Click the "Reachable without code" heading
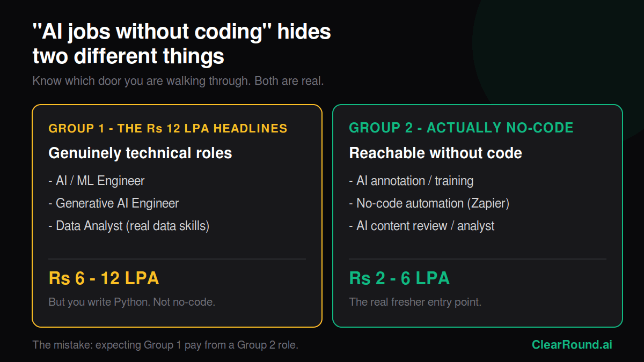 (x=435, y=153)
